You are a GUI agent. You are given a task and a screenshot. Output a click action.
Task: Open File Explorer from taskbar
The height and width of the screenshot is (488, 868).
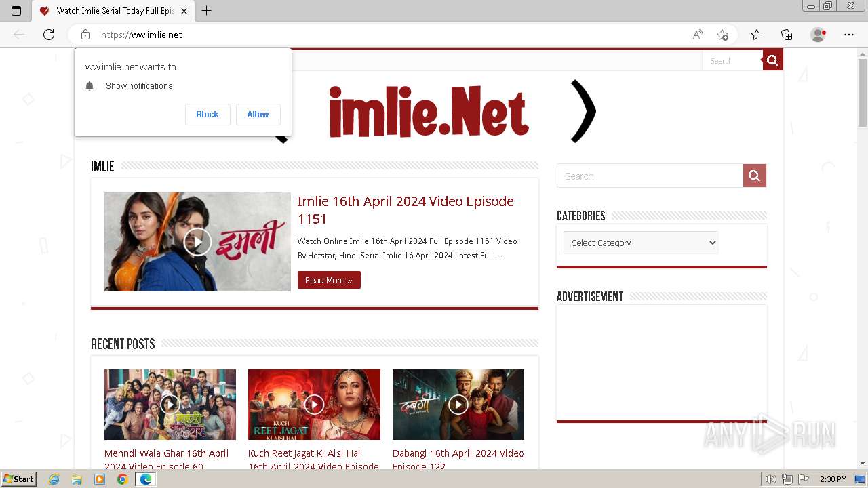(77, 479)
